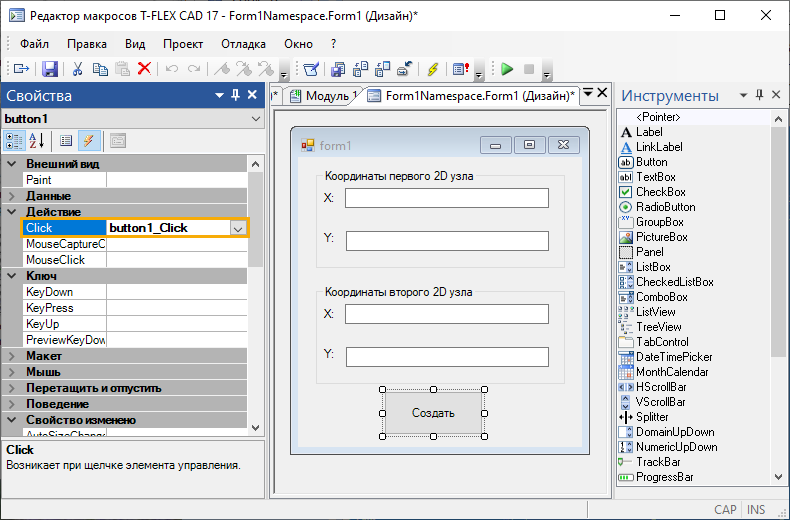Pin the Properties panel with pushpin
790x520 pixels.
(x=236, y=96)
